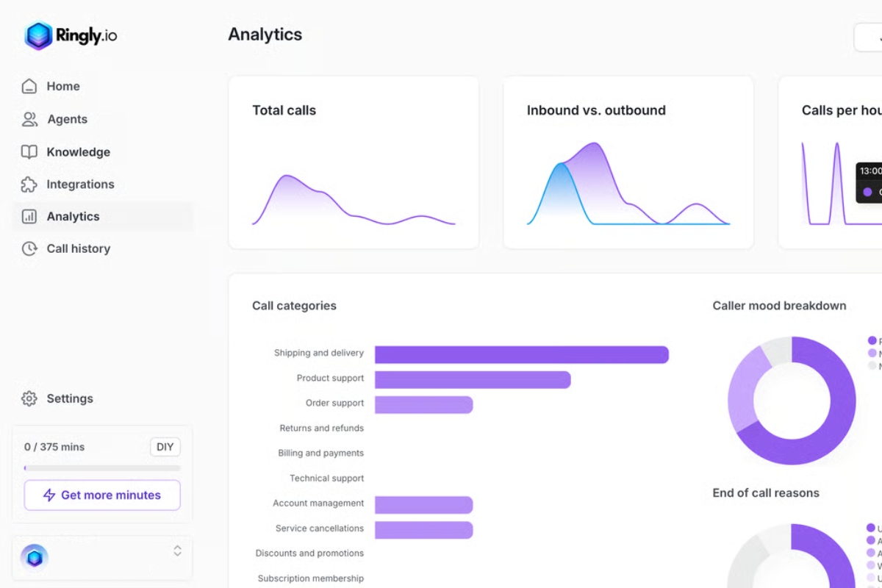Click the Knowledge book icon

coord(29,152)
